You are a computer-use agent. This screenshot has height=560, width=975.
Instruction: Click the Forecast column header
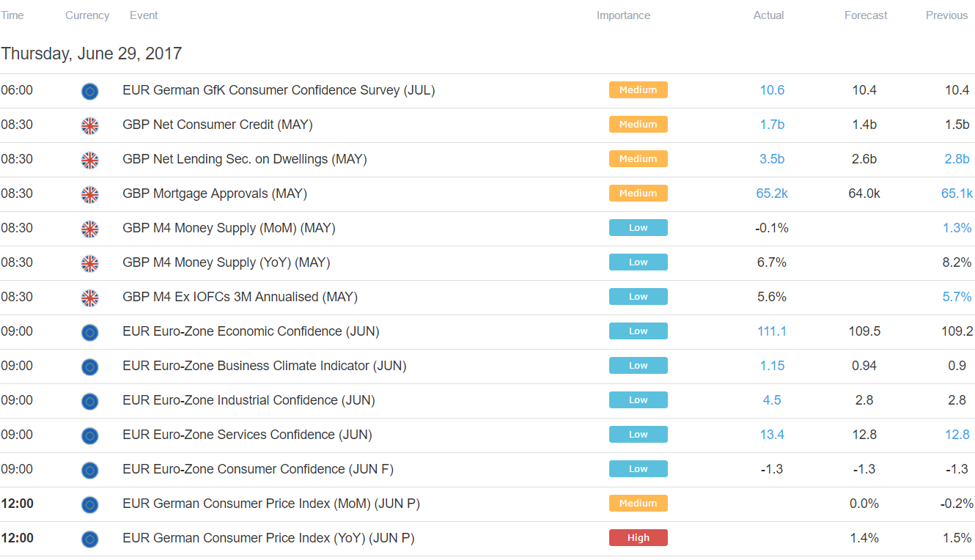tap(866, 15)
